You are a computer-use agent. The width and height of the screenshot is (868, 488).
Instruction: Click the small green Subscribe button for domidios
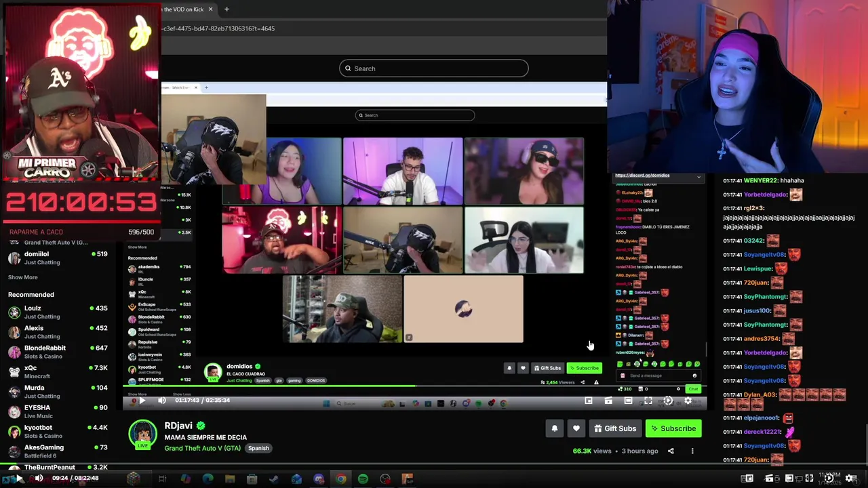click(585, 368)
